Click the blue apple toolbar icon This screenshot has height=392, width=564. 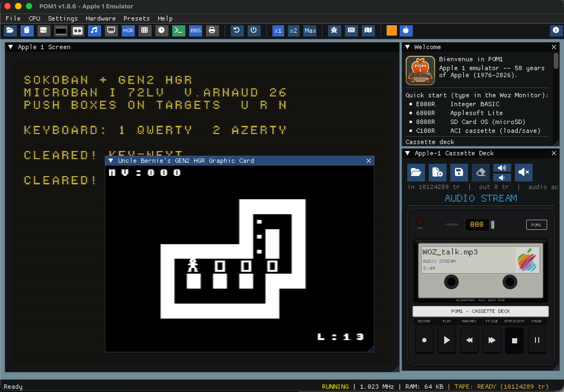[x=406, y=30]
